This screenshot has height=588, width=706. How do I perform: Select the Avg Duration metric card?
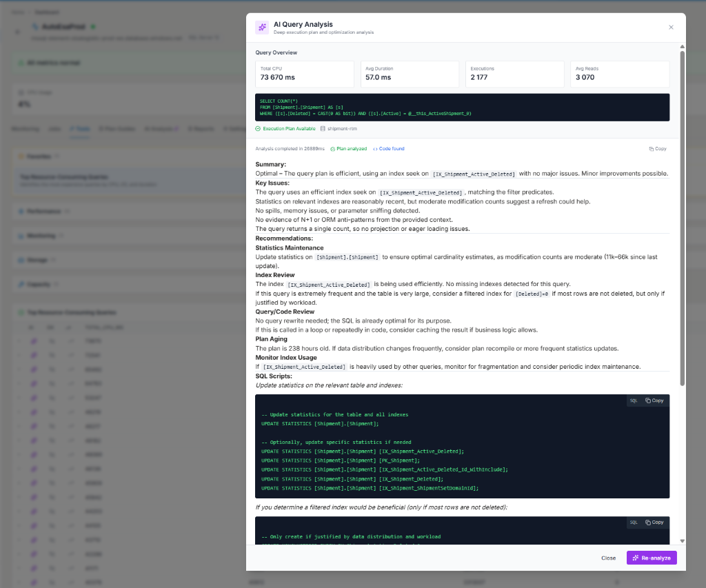410,74
